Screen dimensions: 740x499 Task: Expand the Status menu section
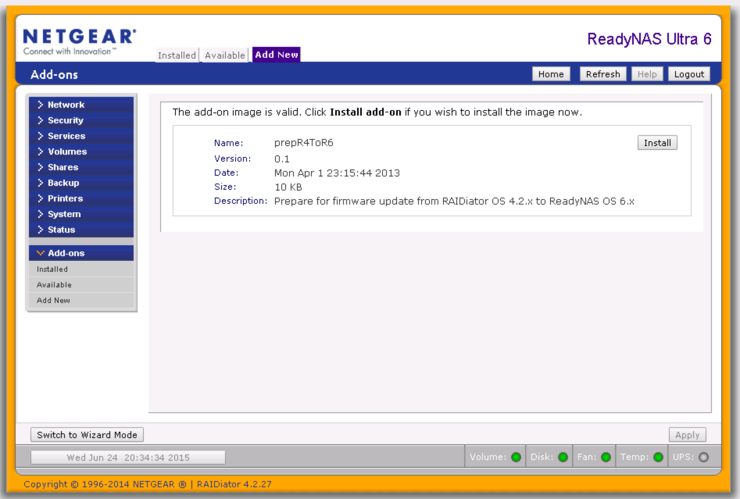81,229
